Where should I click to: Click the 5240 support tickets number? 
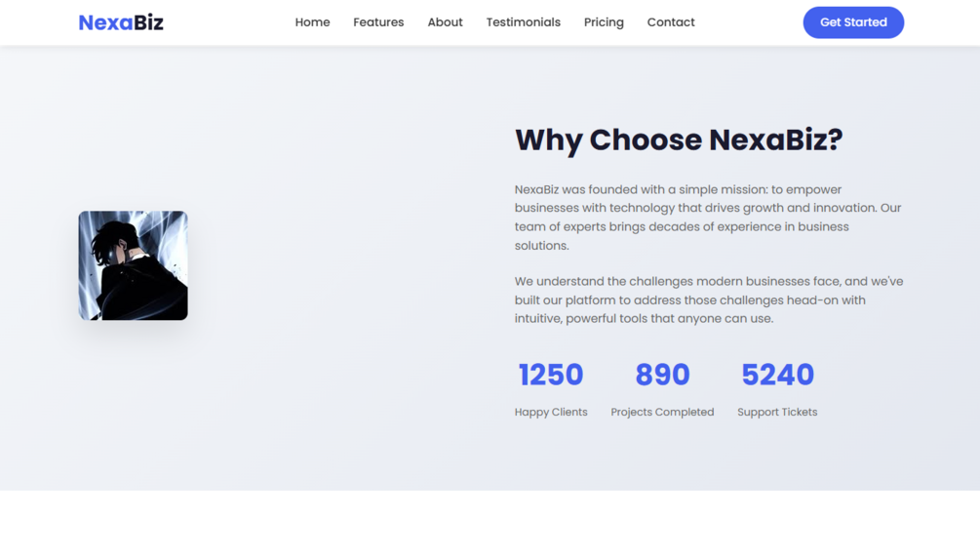pyautogui.click(x=777, y=375)
